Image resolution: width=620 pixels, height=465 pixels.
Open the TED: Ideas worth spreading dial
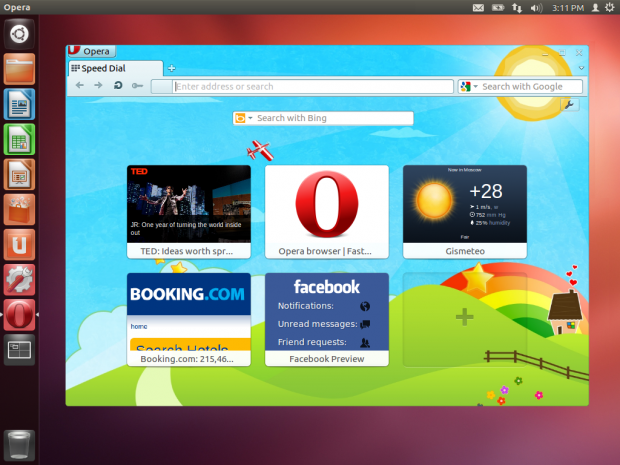[189, 212]
